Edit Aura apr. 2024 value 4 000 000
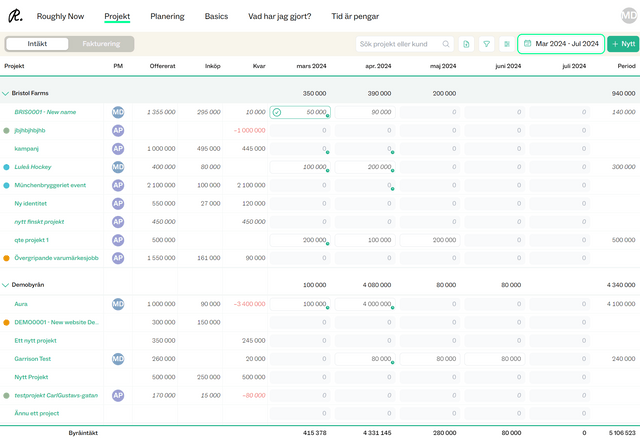The height and width of the screenshot is (439, 640). coord(365,304)
